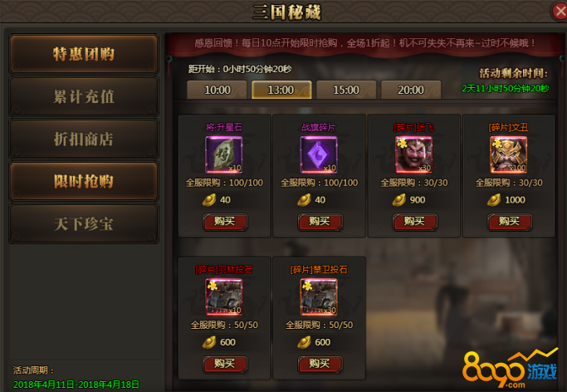The image size is (567, 392).
Task: Open the 累计充值 menu section
Action: click(x=84, y=96)
